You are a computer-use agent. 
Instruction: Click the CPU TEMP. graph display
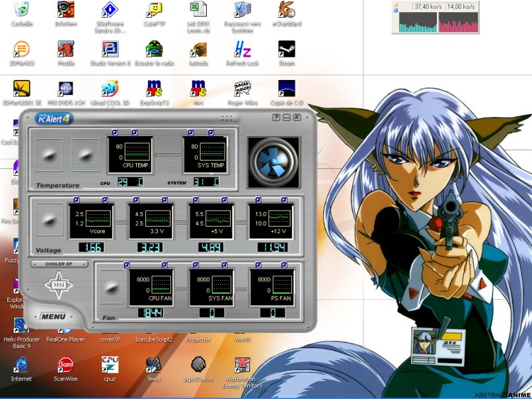click(130, 155)
